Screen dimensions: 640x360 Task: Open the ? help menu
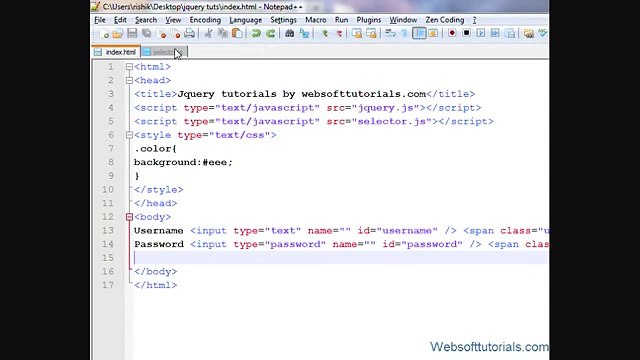pos(474,20)
